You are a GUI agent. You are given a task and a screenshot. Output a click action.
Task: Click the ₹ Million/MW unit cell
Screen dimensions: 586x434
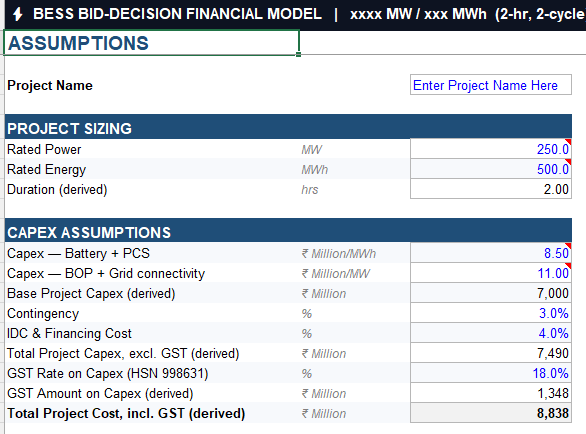tap(336, 274)
